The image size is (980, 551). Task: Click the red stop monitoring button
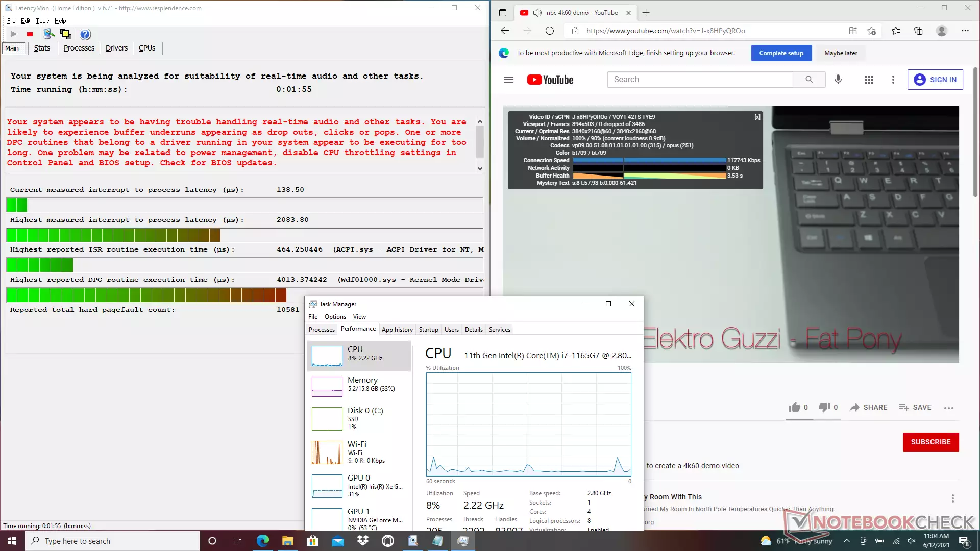[30, 34]
